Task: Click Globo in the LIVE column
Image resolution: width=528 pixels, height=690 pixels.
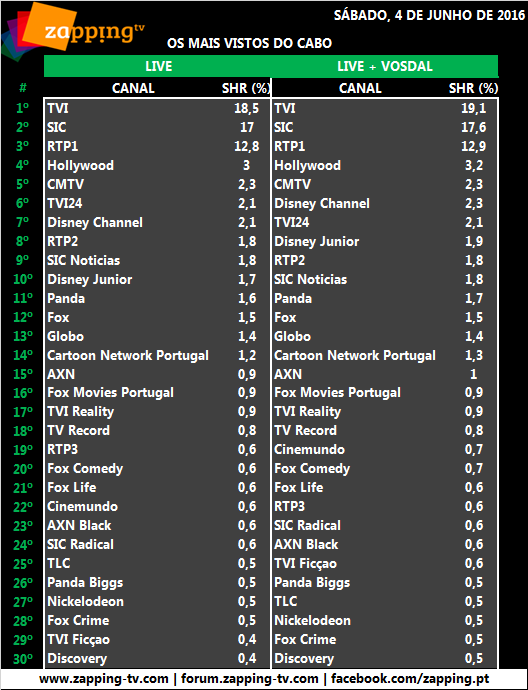Action: [x=66, y=336]
